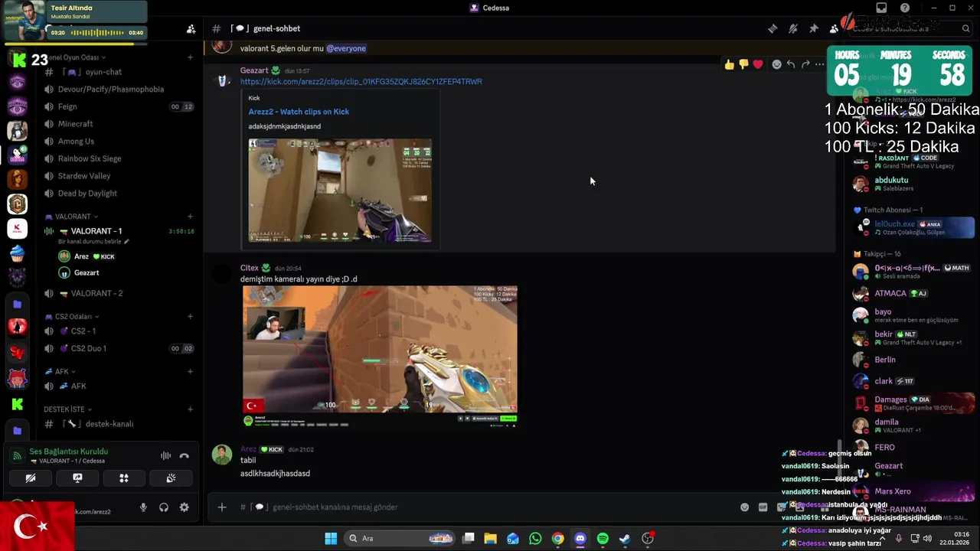Open the message more options dots

(x=820, y=64)
